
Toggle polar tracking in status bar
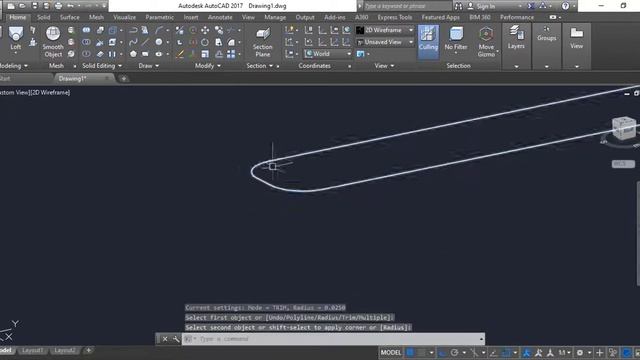click(454, 353)
